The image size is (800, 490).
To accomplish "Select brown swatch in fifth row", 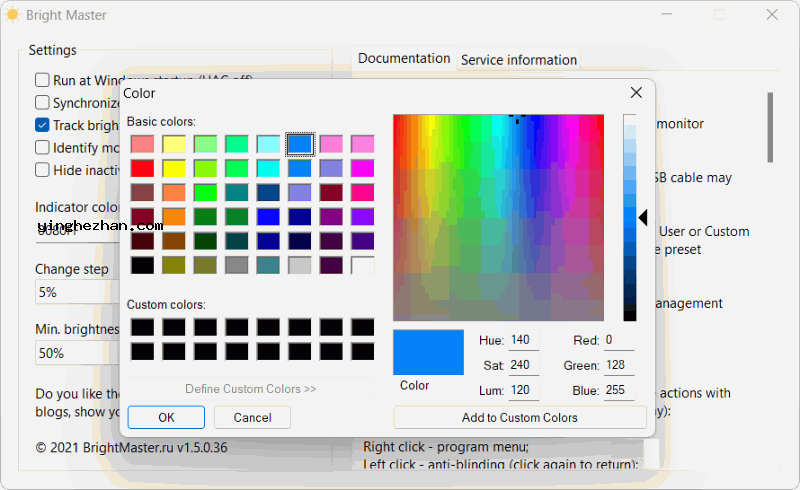I will [174, 241].
